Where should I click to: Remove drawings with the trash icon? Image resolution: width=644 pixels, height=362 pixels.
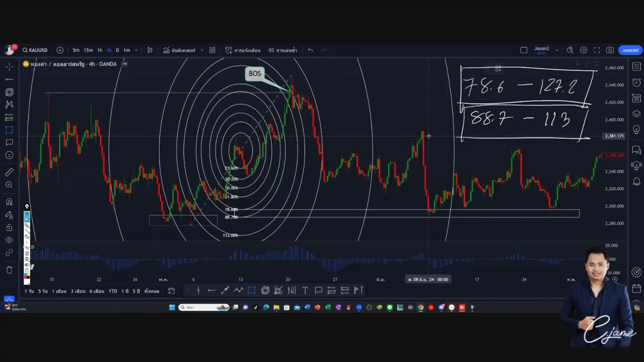coord(9,270)
